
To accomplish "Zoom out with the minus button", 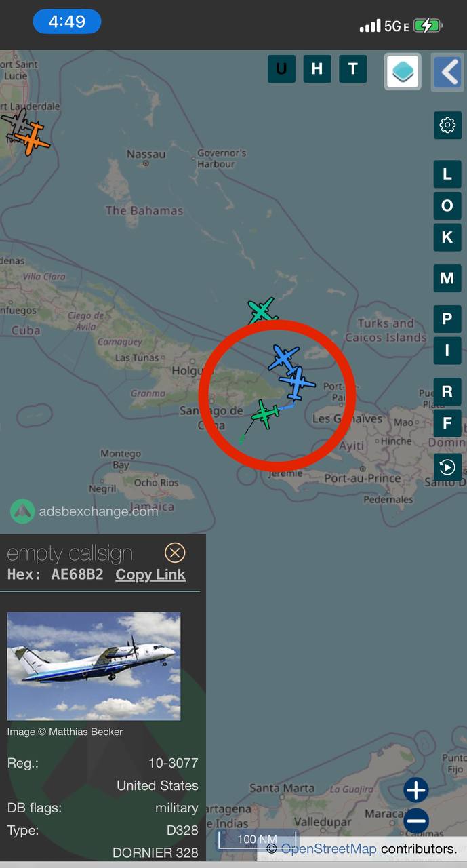I will coord(416,821).
